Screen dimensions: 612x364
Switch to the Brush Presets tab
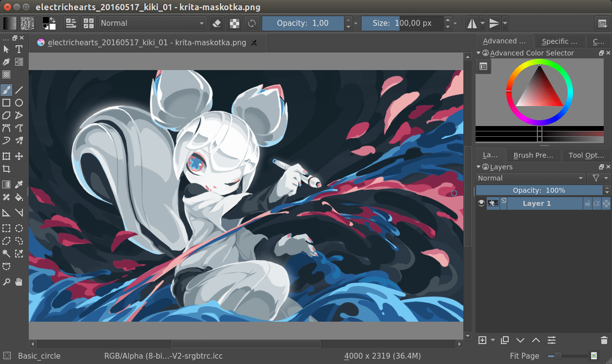533,155
